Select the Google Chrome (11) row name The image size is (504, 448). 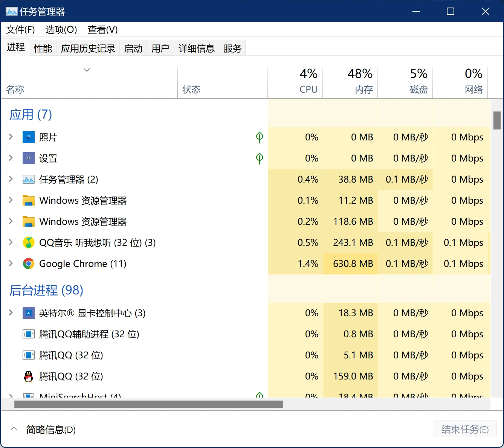coord(83,264)
